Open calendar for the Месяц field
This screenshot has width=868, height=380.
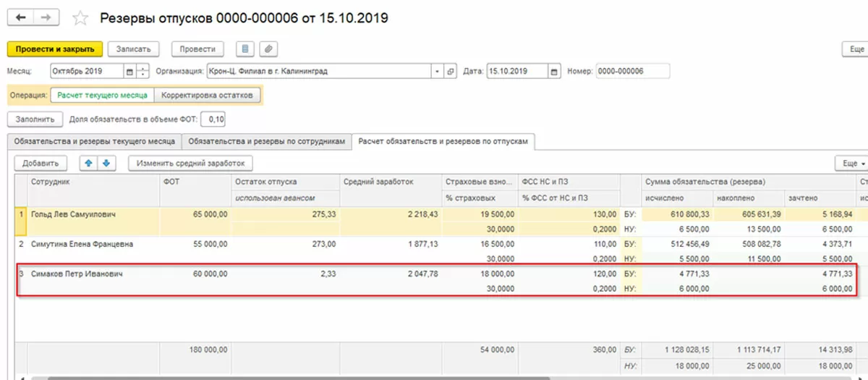(130, 72)
